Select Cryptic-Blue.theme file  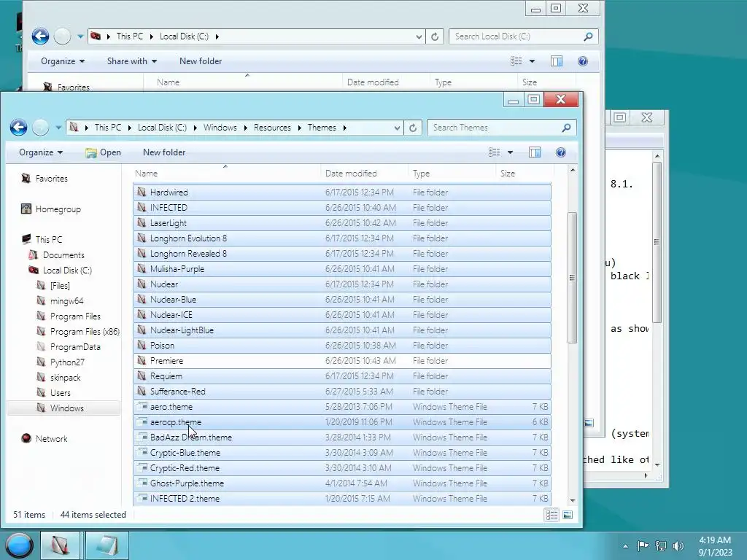tap(342, 452)
